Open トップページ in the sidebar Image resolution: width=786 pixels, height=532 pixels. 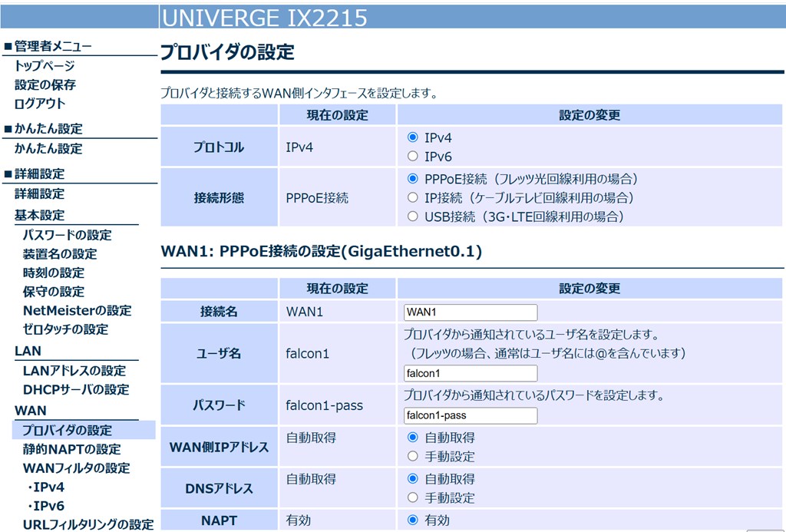point(45,66)
